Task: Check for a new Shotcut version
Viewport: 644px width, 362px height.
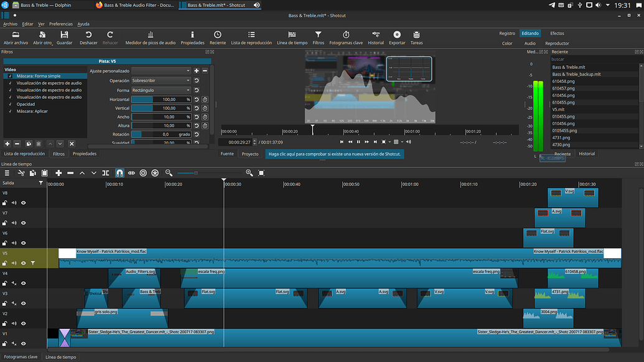Action: point(334,153)
